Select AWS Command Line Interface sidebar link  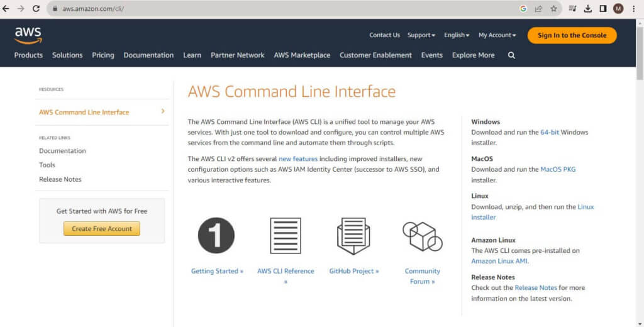pyautogui.click(x=84, y=112)
